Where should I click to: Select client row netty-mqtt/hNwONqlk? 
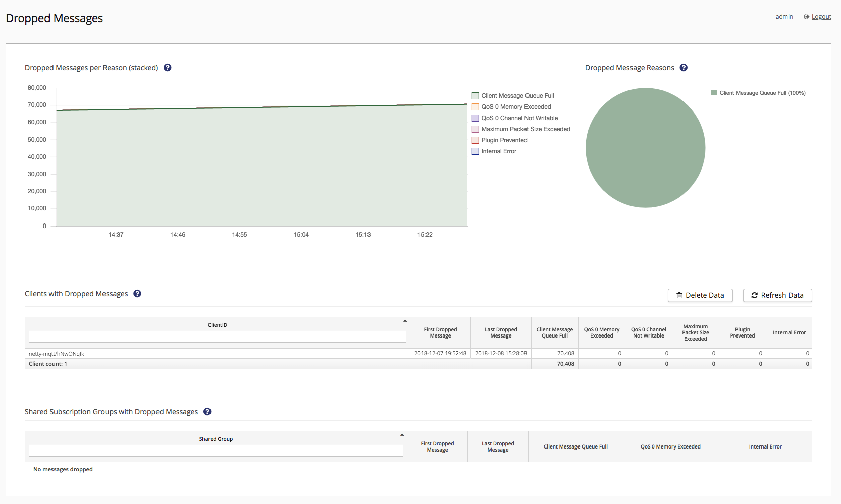(x=418, y=354)
